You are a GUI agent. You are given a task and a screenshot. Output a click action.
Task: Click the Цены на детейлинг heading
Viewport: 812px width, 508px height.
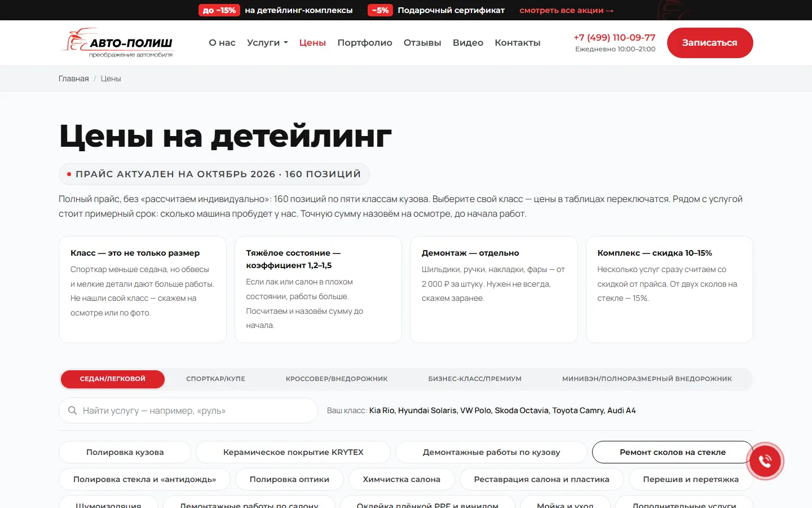point(226,136)
